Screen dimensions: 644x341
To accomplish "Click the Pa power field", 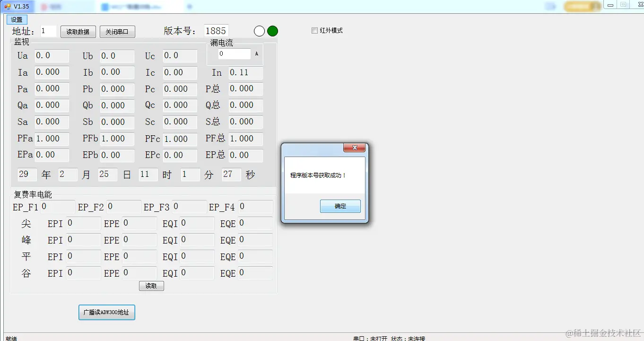I will 52,89.
